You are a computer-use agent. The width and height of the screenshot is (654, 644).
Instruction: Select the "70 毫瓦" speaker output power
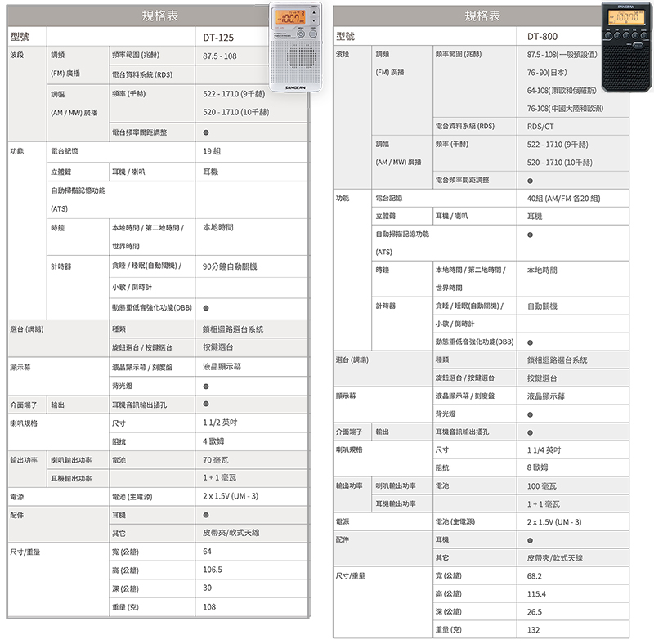tap(216, 460)
